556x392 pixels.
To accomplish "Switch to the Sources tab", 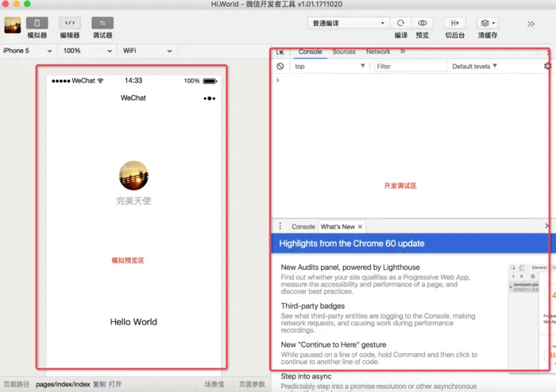I will pyautogui.click(x=344, y=52).
